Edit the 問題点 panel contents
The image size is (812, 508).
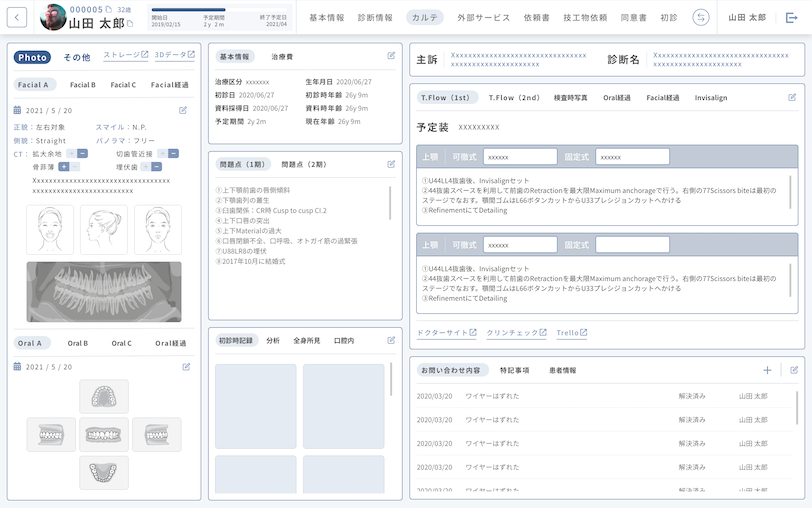tap(391, 164)
